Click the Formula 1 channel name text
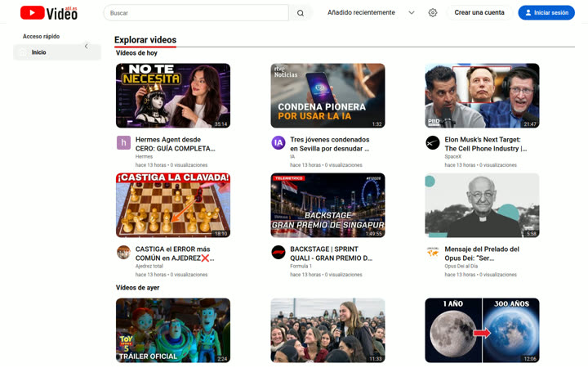Screen dimensions: 588x368 (301, 266)
